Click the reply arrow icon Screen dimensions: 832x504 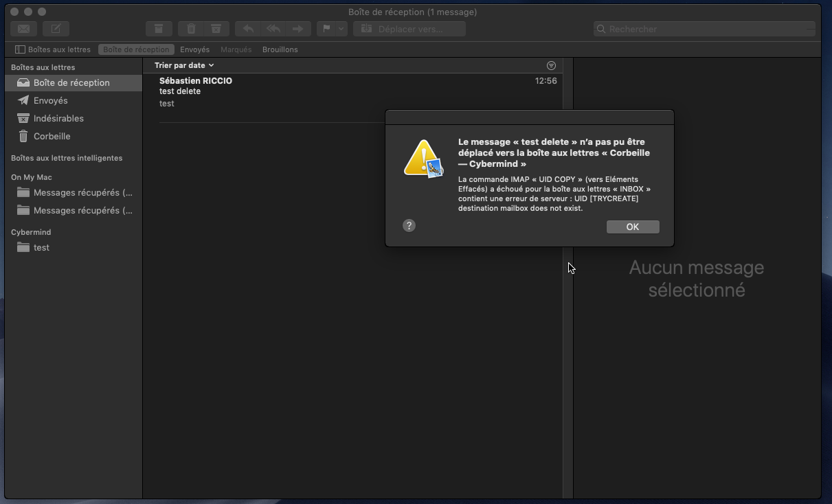tap(248, 29)
